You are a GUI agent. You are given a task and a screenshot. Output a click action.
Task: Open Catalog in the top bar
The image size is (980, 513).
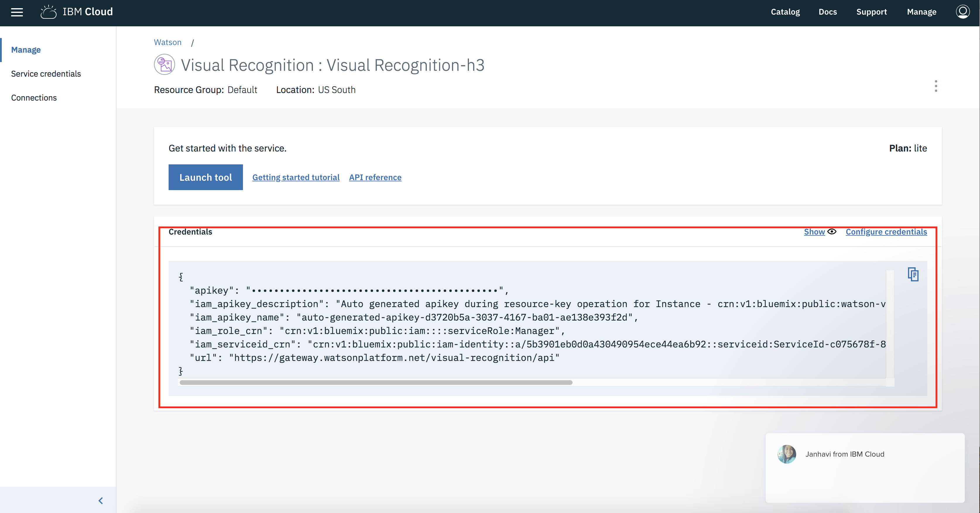[785, 12]
